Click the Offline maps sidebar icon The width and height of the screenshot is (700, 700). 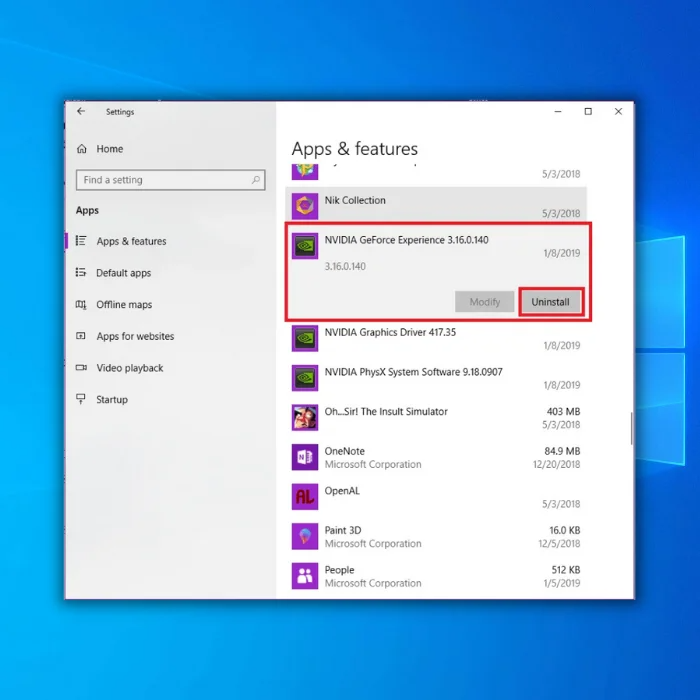(x=81, y=304)
